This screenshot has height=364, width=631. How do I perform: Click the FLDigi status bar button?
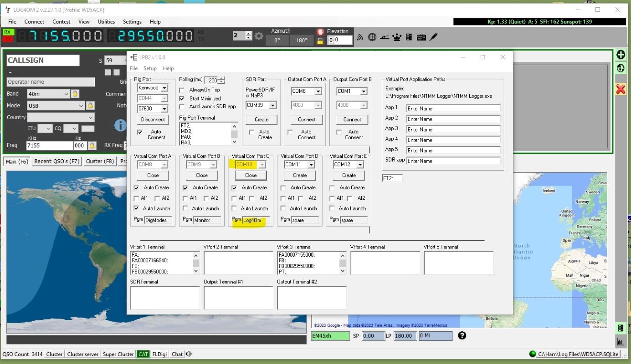(x=159, y=354)
